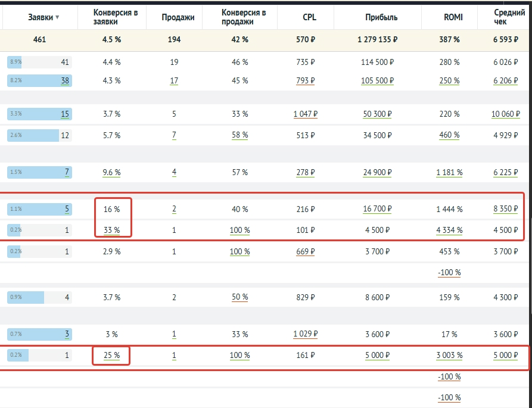Click the sort arrow next to Заявки
Viewport: 532px width, 408px height.
[57, 17]
